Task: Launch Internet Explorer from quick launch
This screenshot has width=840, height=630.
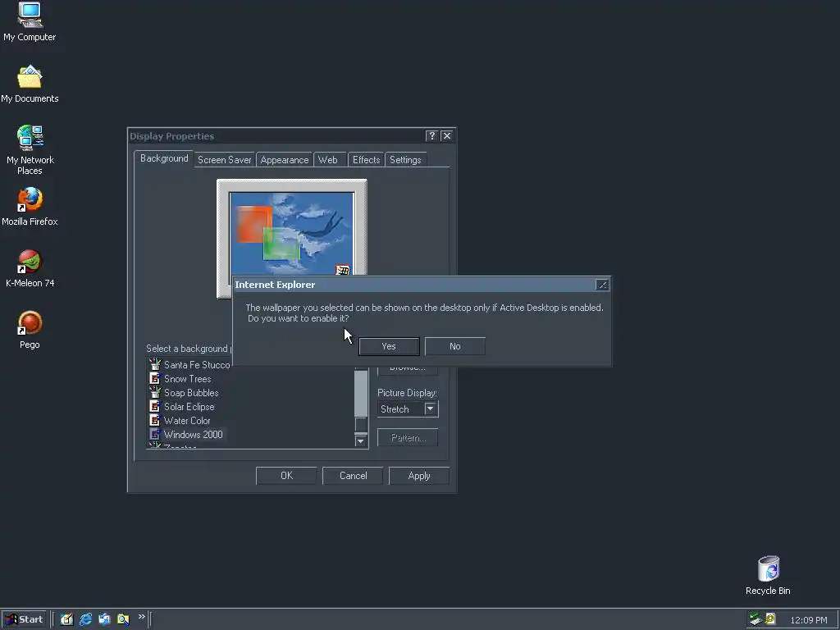Action: click(85, 619)
